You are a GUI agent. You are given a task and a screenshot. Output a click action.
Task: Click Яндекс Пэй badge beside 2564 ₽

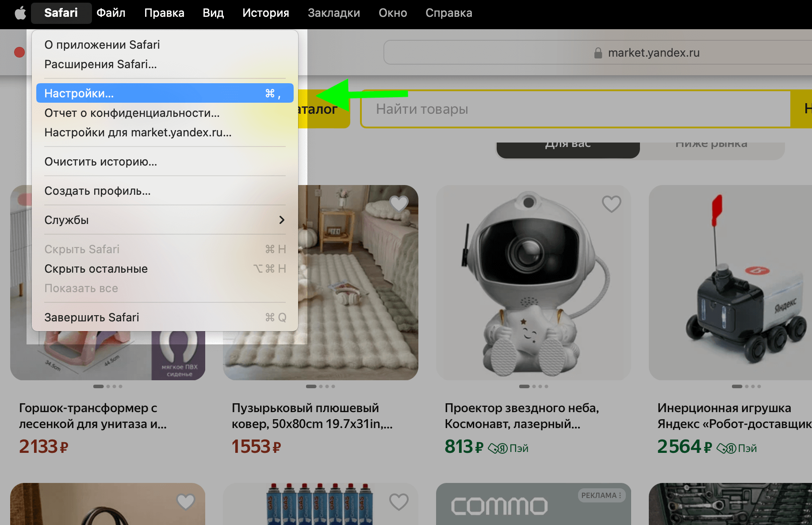(x=736, y=448)
